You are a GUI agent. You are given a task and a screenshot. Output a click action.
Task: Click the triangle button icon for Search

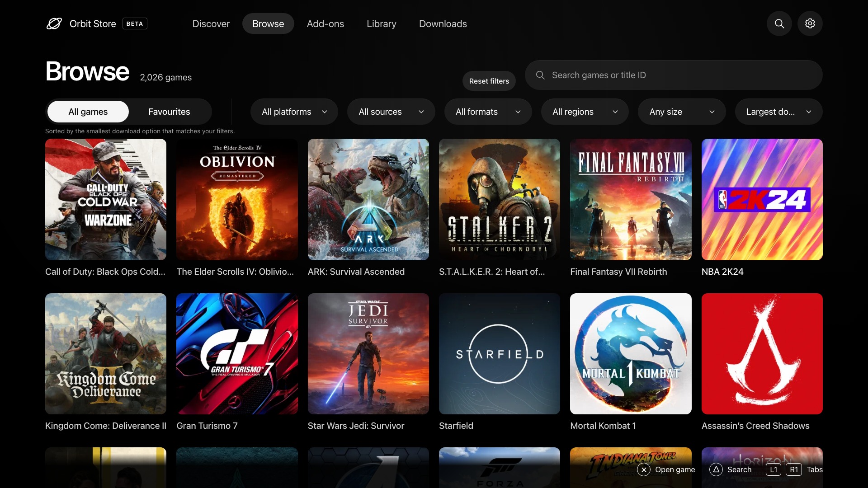pos(716,469)
